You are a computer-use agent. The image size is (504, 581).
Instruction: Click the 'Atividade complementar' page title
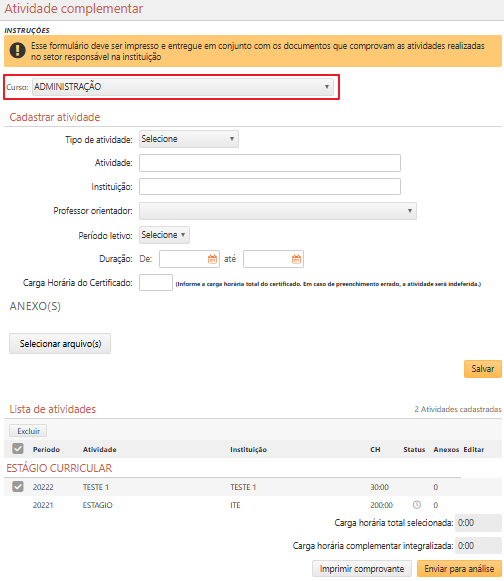coord(74,9)
